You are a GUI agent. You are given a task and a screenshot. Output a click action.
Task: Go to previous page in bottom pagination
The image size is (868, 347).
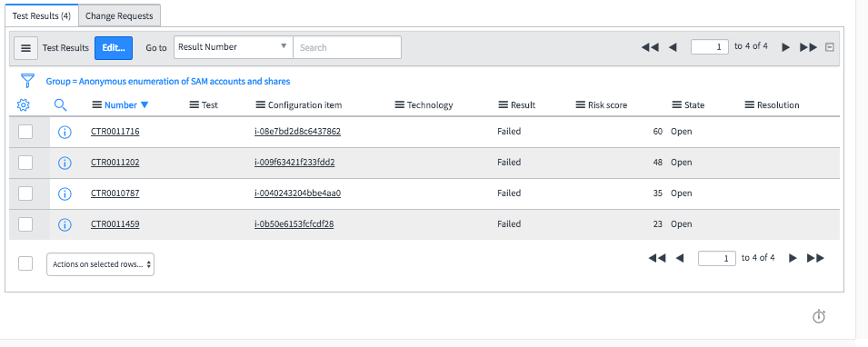(x=680, y=258)
